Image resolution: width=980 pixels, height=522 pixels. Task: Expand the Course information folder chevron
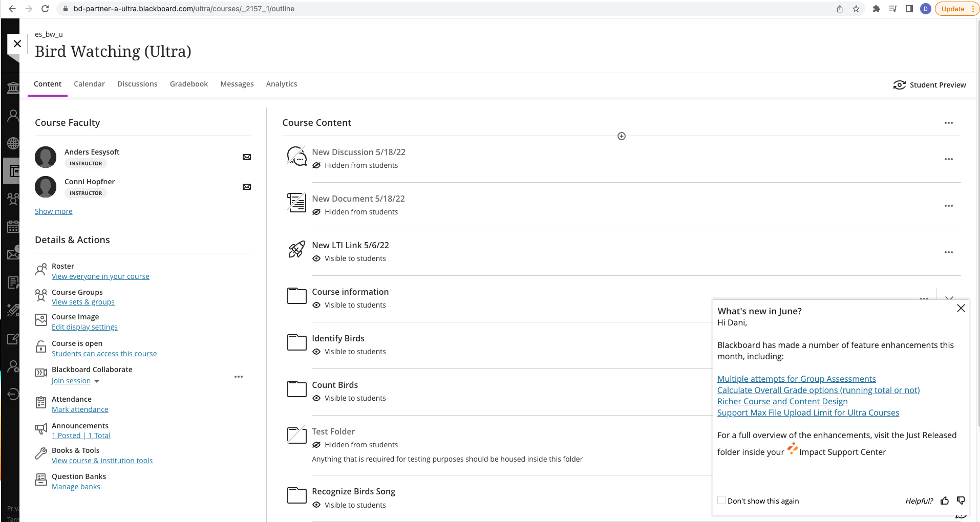[949, 298]
